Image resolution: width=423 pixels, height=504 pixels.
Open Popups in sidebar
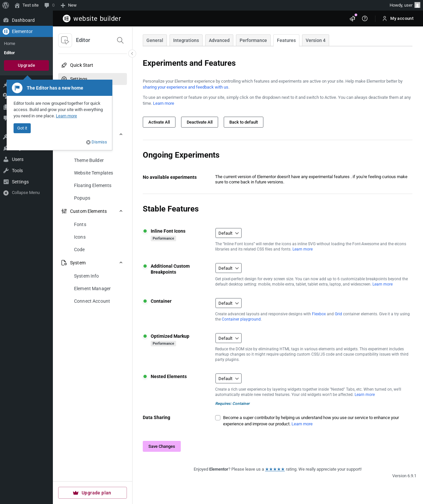point(82,198)
